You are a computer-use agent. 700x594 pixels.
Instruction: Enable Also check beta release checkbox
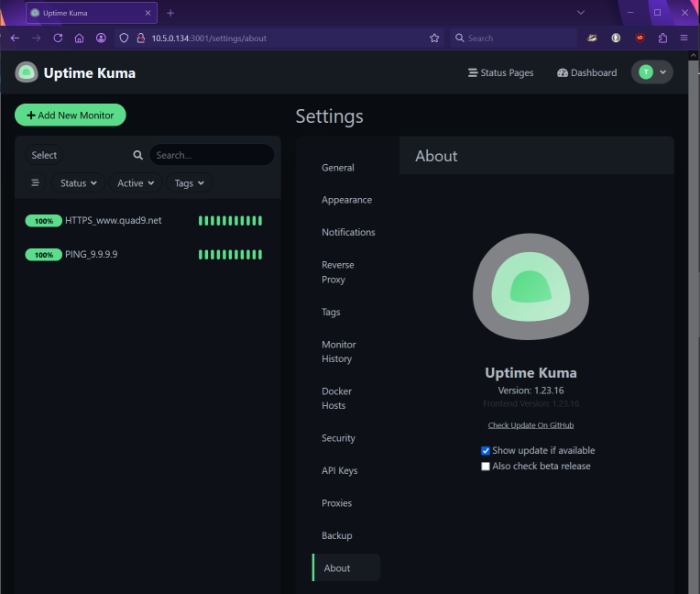(x=486, y=467)
